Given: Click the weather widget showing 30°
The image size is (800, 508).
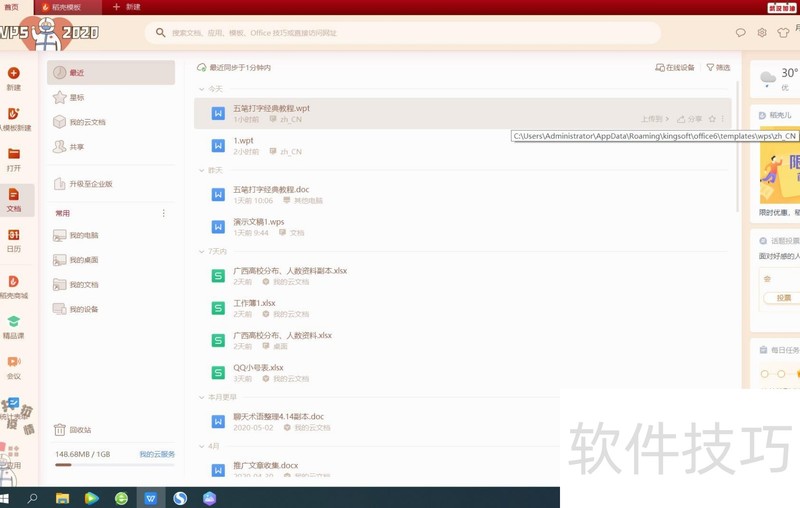Looking at the screenshot, I should point(777,79).
